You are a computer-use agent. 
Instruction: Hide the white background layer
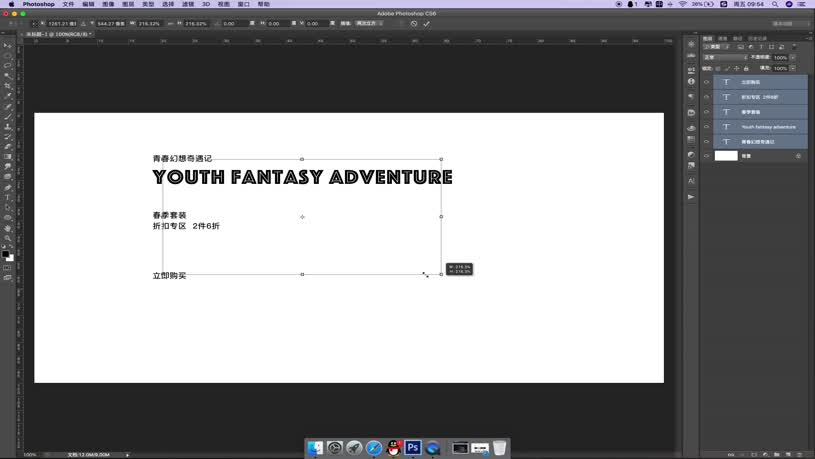point(706,156)
